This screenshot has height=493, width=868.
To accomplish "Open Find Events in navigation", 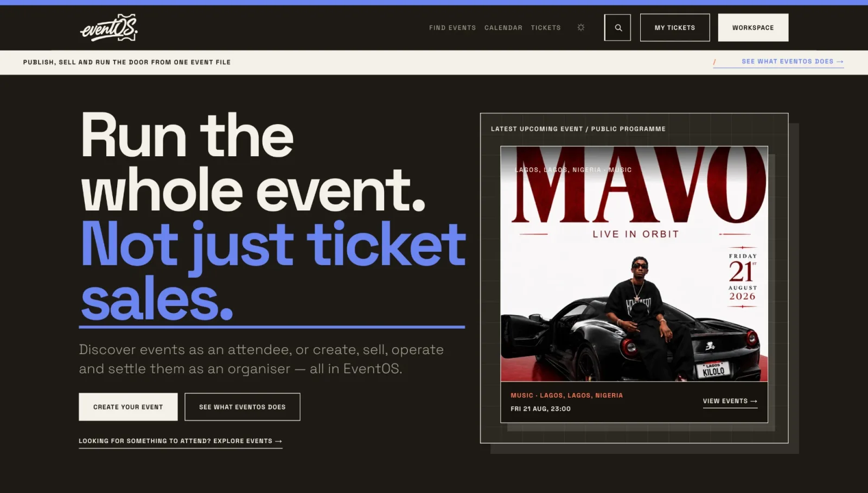I will point(452,28).
